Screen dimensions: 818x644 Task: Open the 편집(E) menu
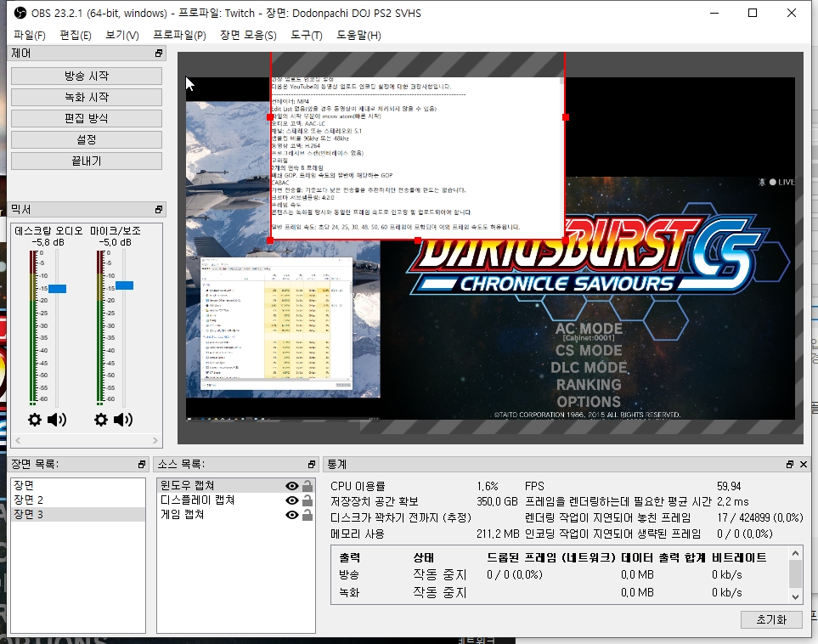(x=76, y=36)
